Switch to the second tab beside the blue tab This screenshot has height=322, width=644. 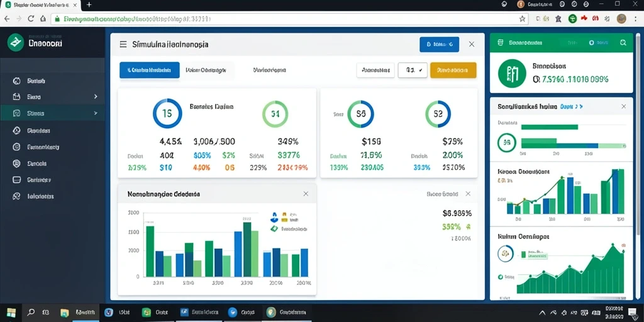click(x=206, y=70)
